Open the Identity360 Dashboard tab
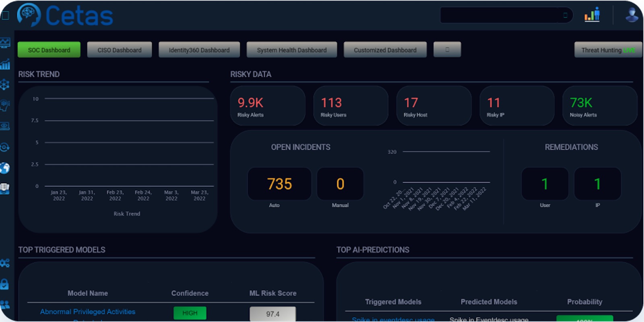644x322 pixels. (199, 50)
